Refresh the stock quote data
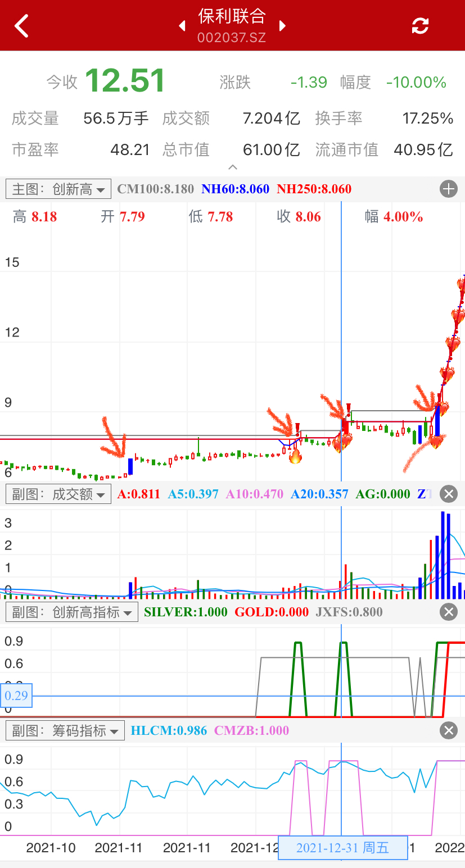Screen dimensions: 465x868 point(420,26)
